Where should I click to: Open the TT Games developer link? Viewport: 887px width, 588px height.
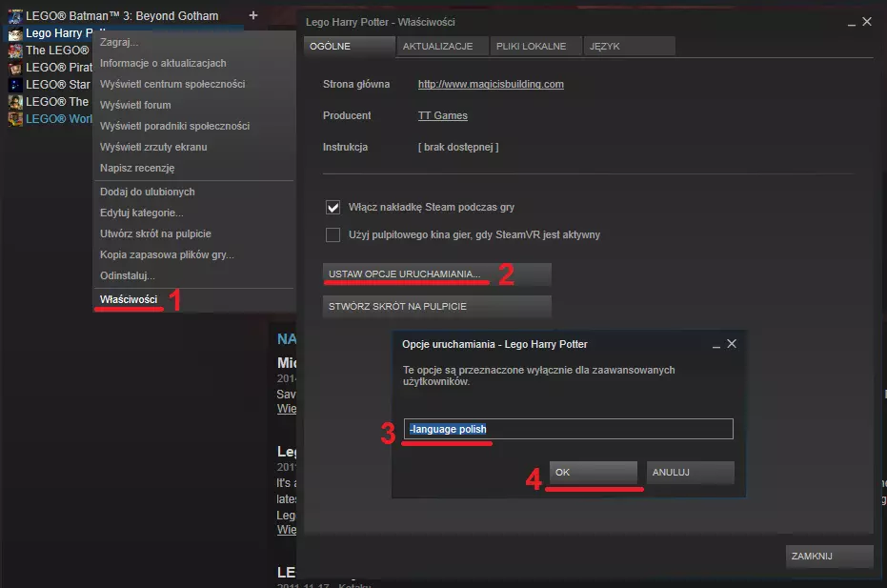click(442, 115)
